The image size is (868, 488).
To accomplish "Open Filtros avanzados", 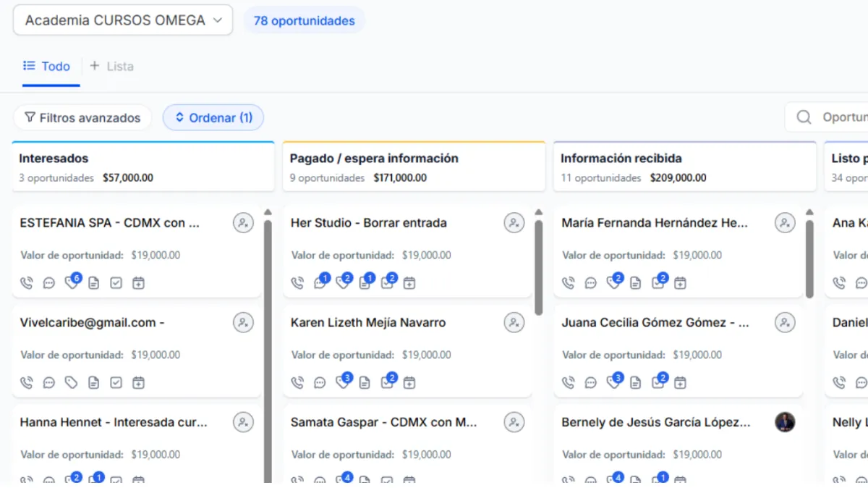I will (82, 117).
